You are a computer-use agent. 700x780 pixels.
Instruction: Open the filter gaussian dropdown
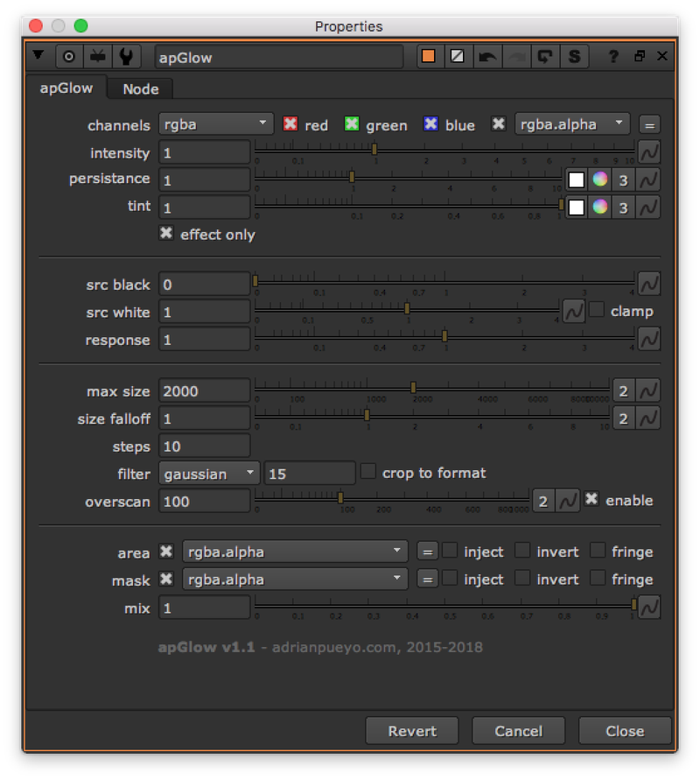(208, 472)
